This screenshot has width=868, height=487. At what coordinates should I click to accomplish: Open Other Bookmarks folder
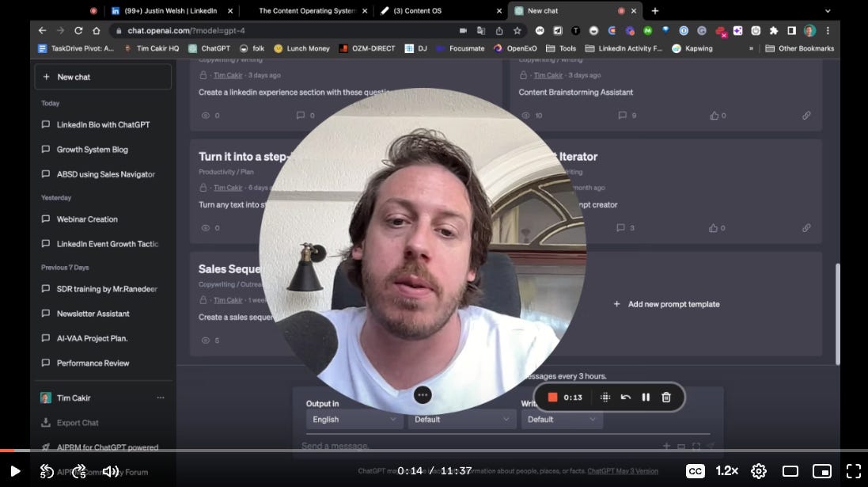[799, 48]
